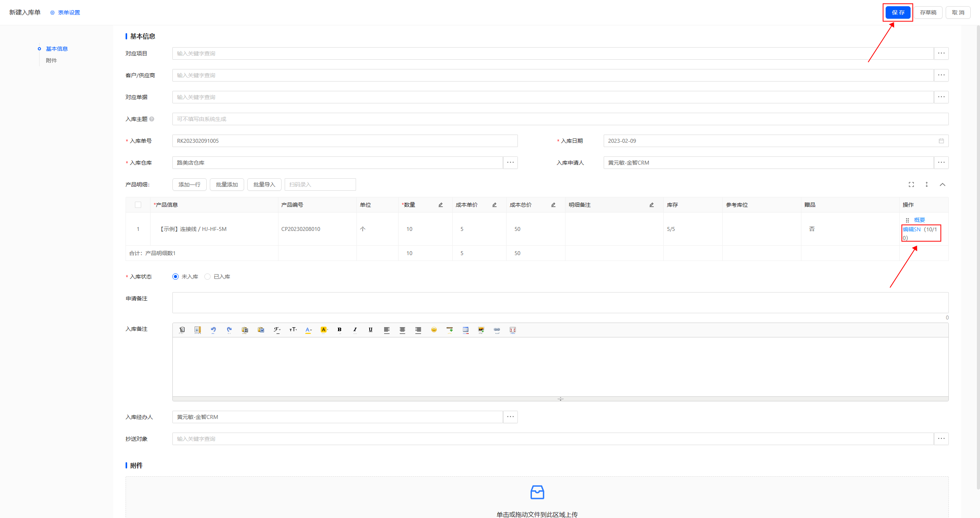The width and height of the screenshot is (980, 518).
Task: Click the insert hyperlink icon
Action: [497, 330]
